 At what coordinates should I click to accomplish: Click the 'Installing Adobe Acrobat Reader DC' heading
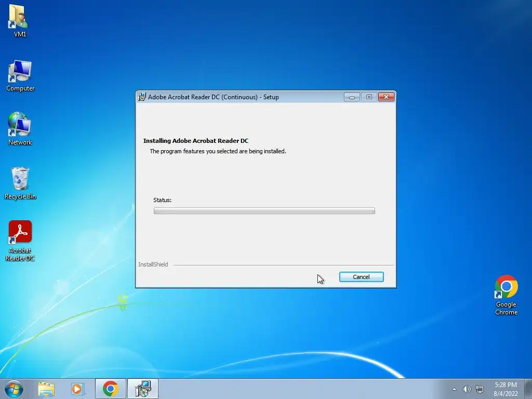point(196,141)
